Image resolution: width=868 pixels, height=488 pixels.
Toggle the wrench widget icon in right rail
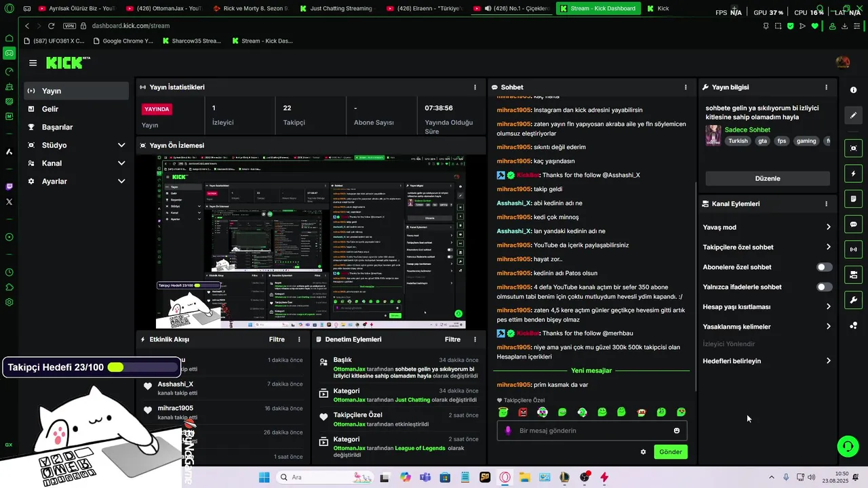(x=853, y=300)
